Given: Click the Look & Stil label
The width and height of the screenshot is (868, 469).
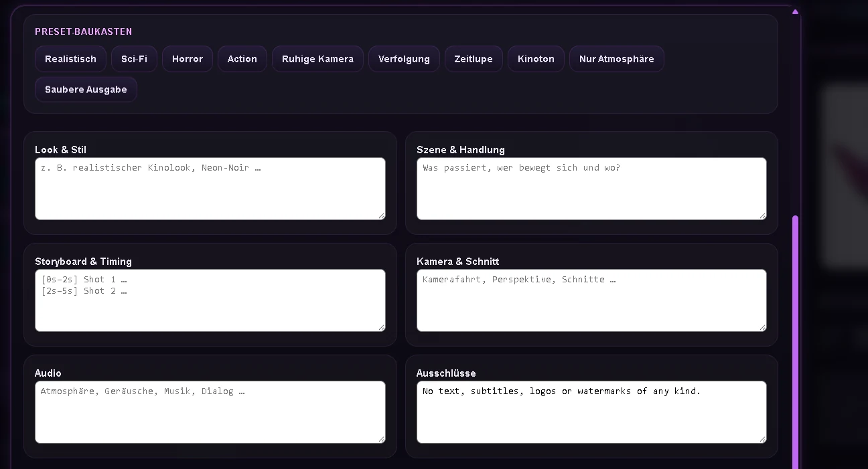Looking at the screenshot, I should (x=60, y=150).
